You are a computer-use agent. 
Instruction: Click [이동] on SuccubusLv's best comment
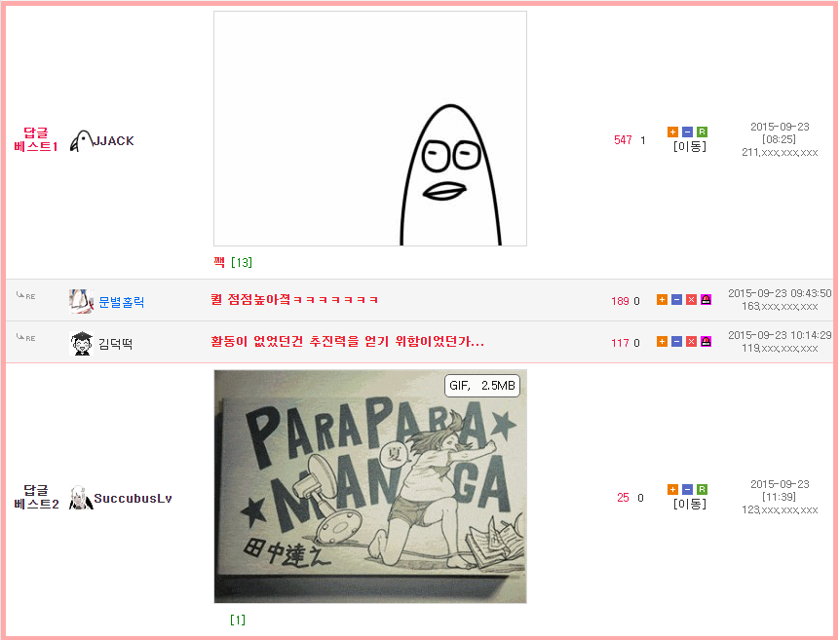coord(690,504)
